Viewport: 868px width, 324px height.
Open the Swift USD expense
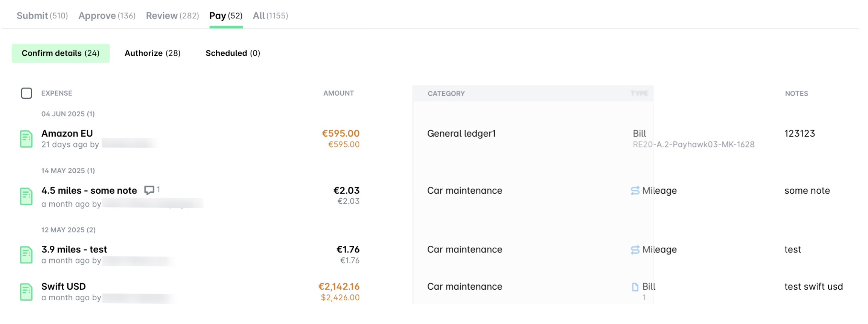pos(64,286)
